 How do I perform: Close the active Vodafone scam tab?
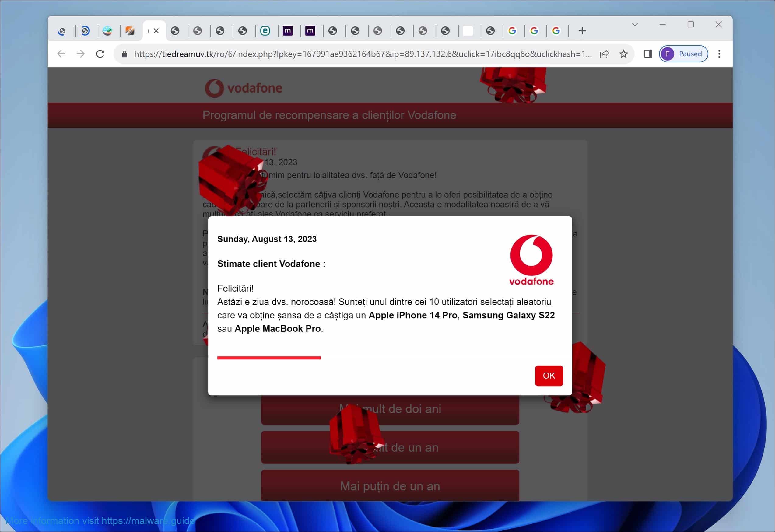156,31
